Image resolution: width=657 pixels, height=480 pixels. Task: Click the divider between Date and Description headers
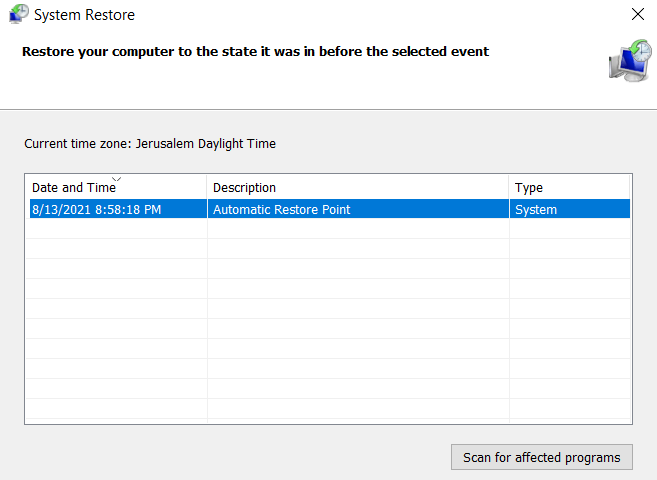tap(207, 188)
